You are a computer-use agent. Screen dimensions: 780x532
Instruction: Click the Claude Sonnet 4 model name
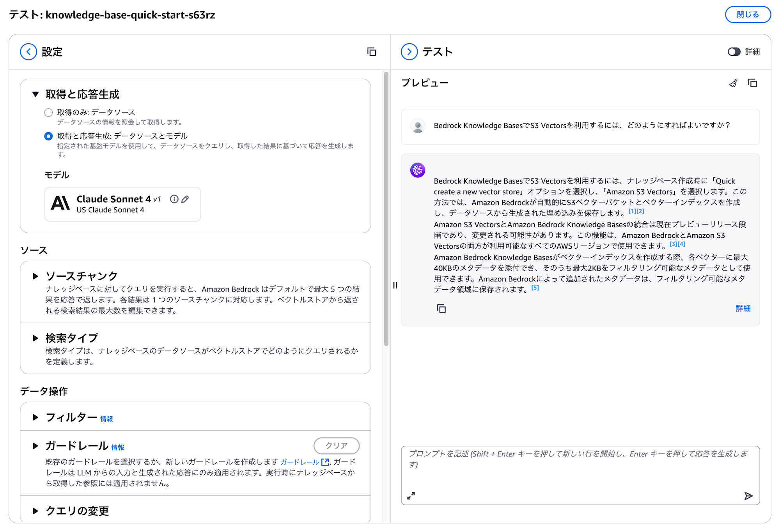click(113, 199)
